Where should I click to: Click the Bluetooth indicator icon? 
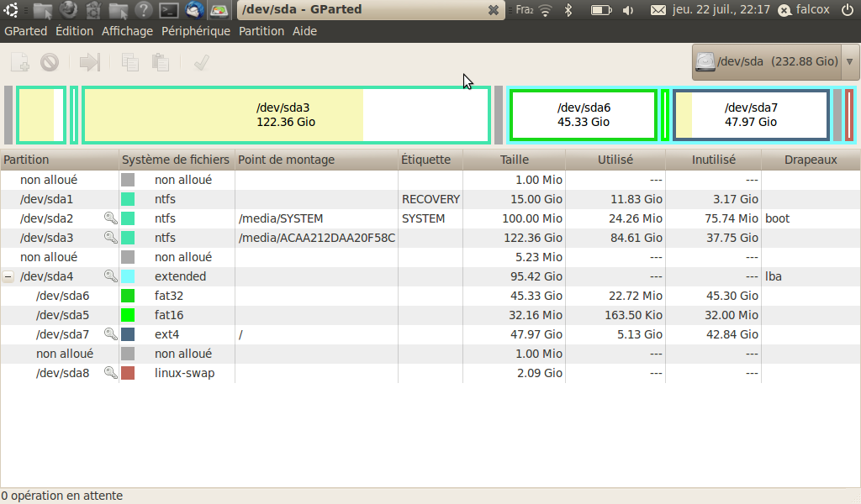pyautogui.click(x=569, y=10)
